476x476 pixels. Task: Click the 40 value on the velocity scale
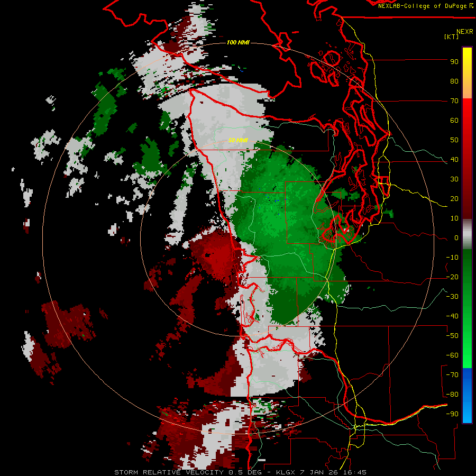click(454, 160)
